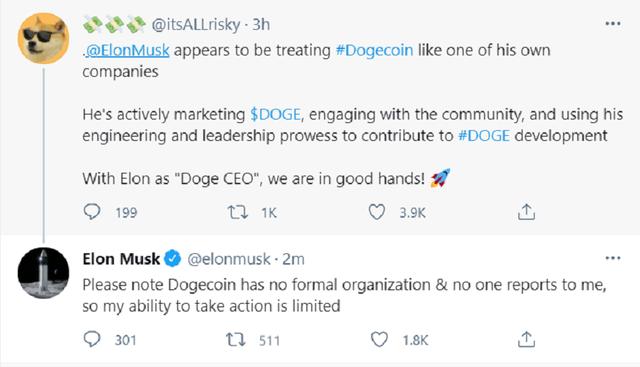The height and width of the screenshot is (367, 640).
Task: Open the 2m timestamp on Elon's tweet
Action: point(293,259)
